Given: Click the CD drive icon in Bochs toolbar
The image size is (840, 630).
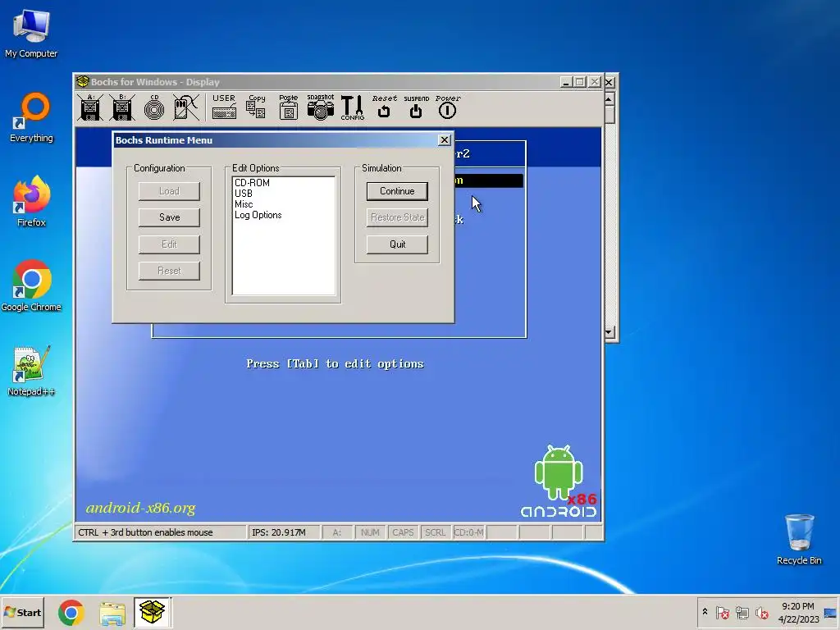Looking at the screenshot, I should tap(154, 107).
